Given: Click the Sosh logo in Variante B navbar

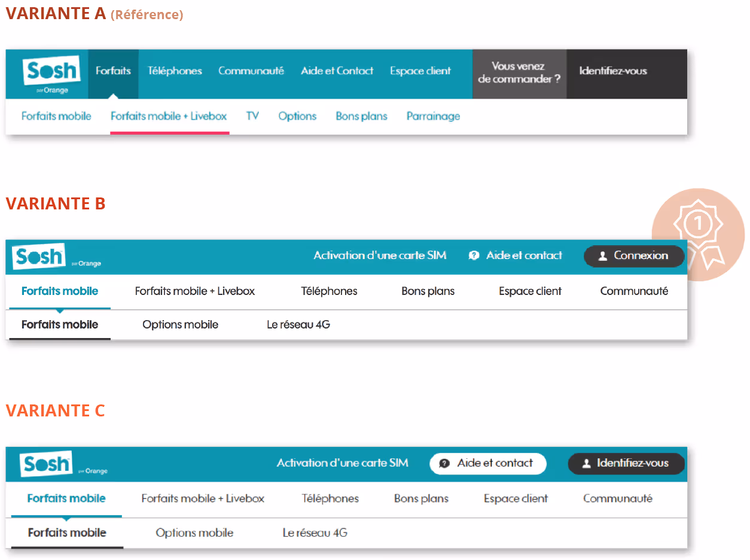Looking at the screenshot, I should click(39, 256).
